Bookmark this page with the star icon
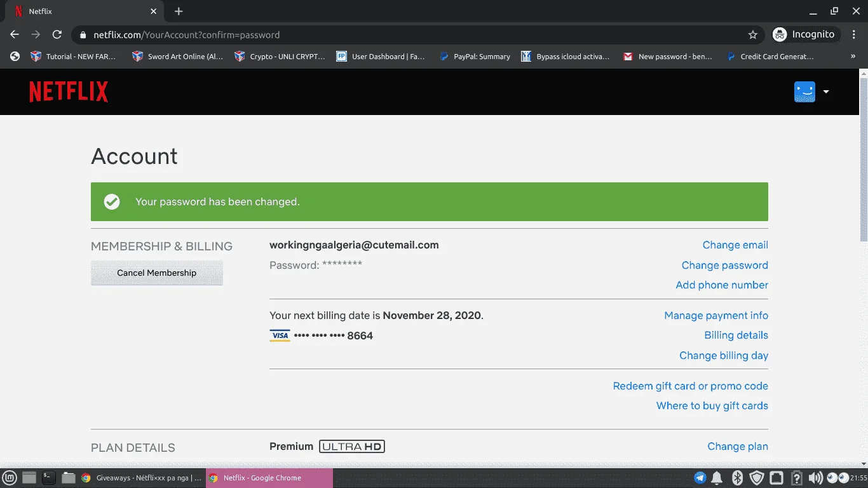 [753, 34]
